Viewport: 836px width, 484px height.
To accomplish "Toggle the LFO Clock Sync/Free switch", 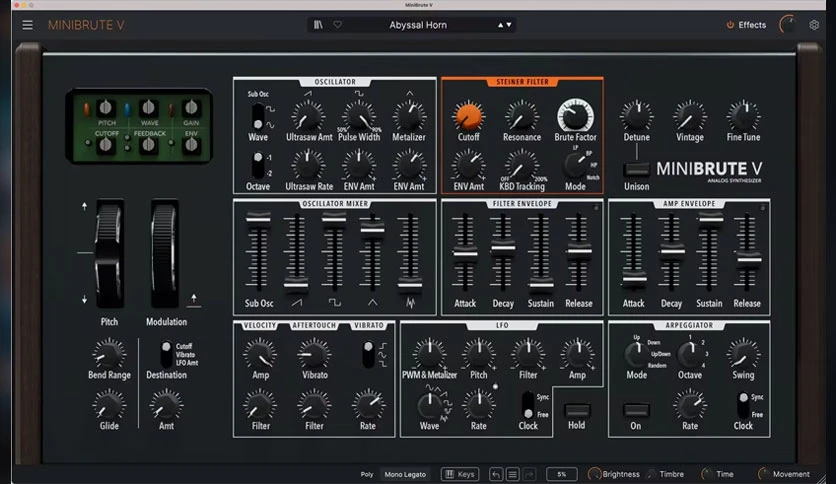I will 528,405.
